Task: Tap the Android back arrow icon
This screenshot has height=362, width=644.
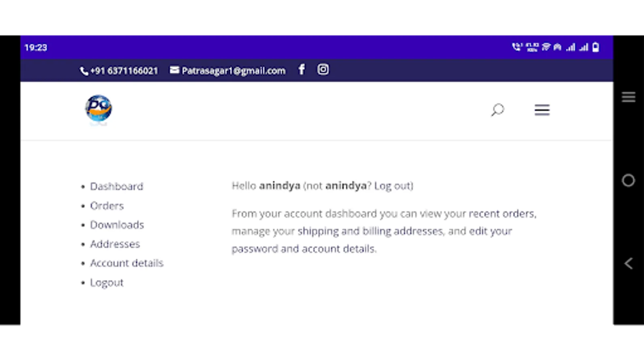Action: (x=628, y=263)
